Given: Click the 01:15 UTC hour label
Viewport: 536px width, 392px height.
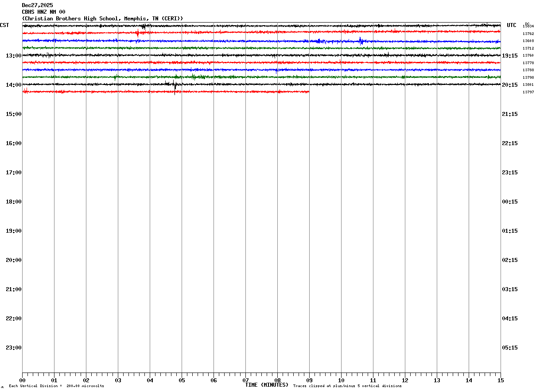Looking at the screenshot, I should coord(510,231).
